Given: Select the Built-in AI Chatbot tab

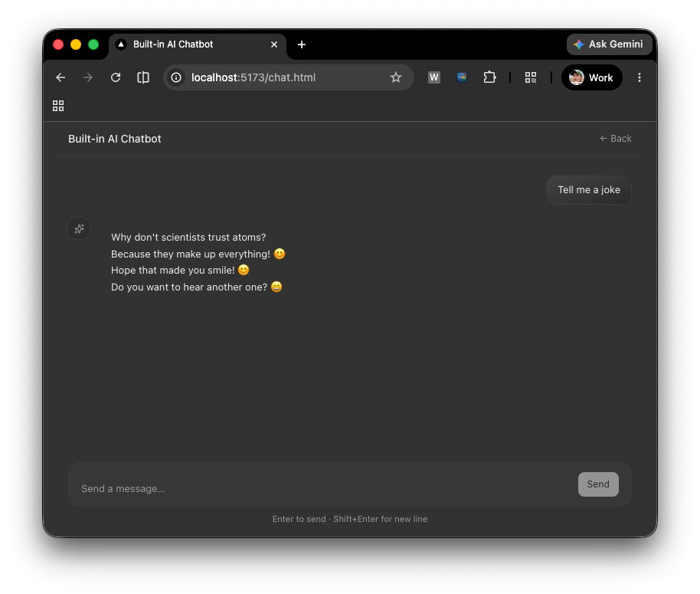Looking at the screenshot, I should (x=198, y=45).
